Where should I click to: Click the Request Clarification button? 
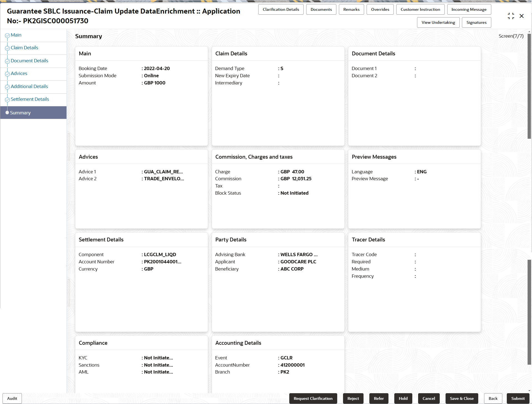313,398
